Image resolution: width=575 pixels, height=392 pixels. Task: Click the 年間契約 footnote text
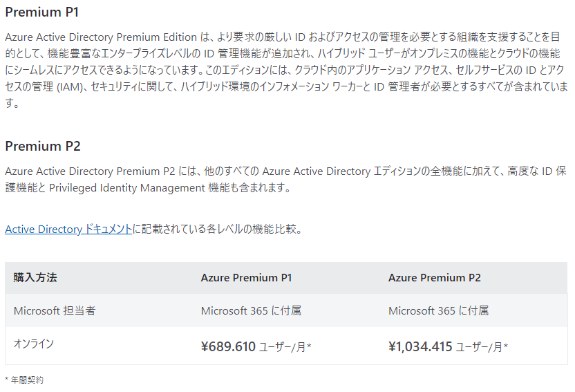pos(27,380)
